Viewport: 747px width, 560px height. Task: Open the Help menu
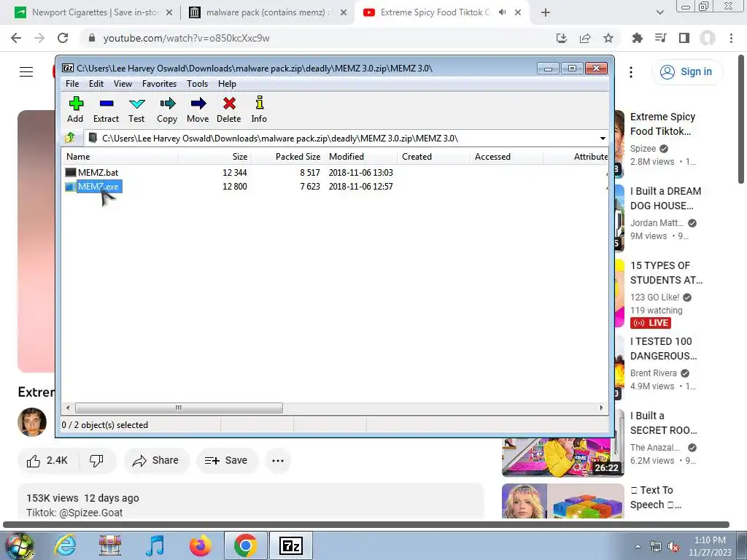tap(228, 84)
